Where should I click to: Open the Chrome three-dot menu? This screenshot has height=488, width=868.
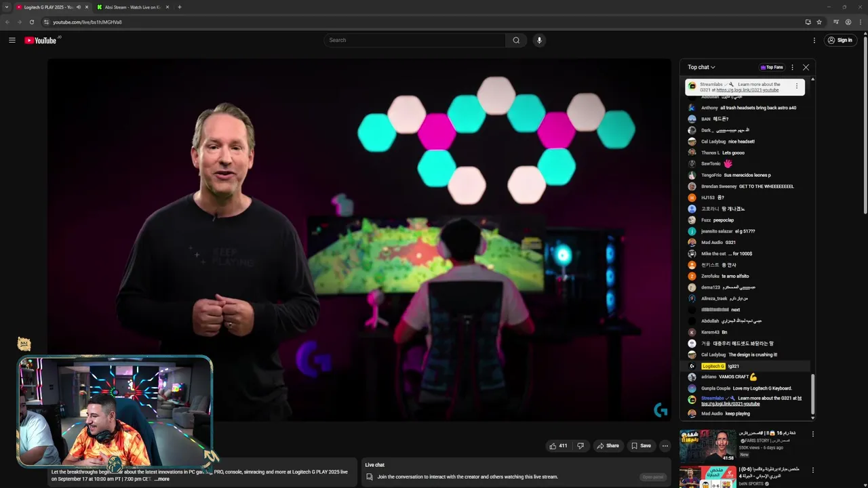pos(861,22)
